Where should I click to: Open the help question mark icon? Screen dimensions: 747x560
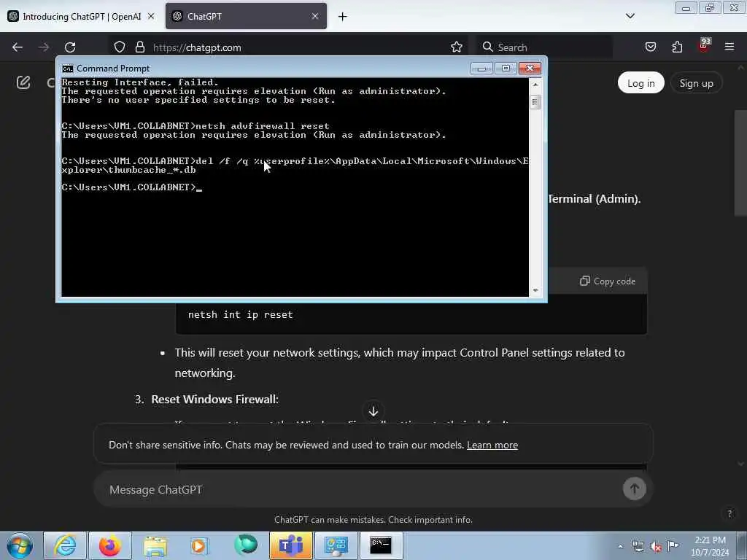[x=729, y=513]
